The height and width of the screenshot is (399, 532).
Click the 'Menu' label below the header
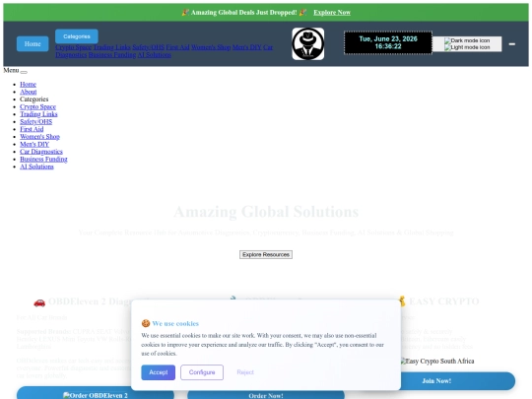click(x=11, y=70)
